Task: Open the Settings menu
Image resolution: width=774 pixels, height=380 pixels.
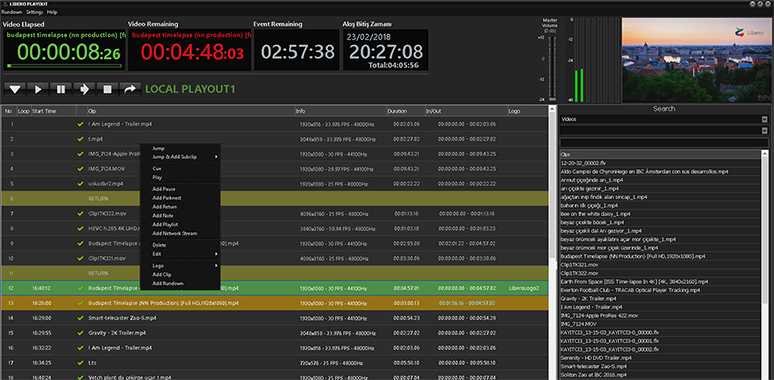Action: coord(35,12)
